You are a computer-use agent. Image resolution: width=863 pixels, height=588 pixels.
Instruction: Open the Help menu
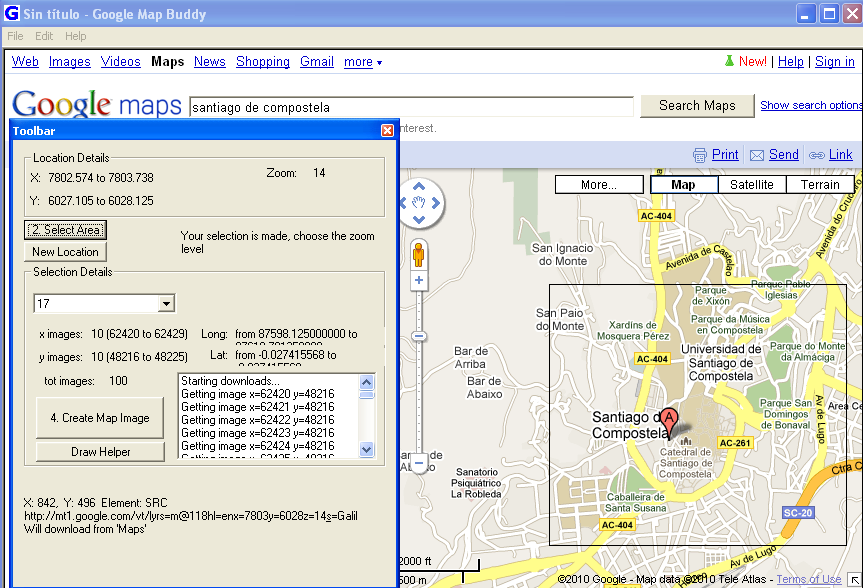pyautogui.click(x=75, y=36)
